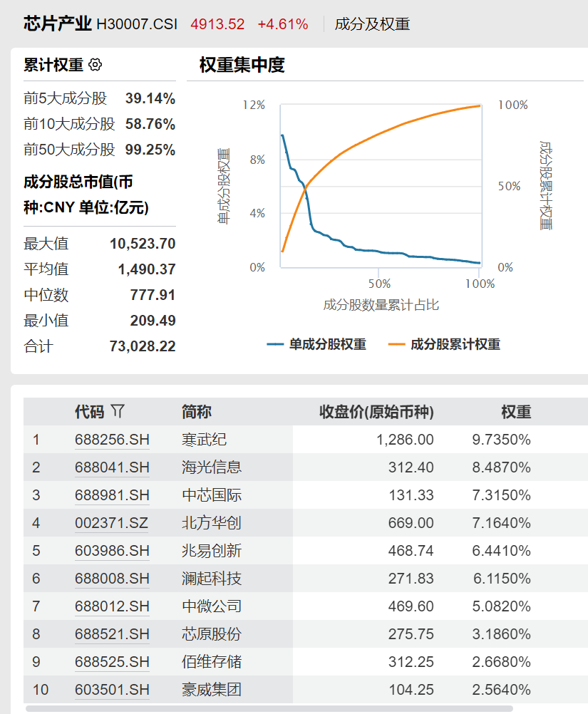Click the top-10 constituents value 58.76%

tap(150, 124)
